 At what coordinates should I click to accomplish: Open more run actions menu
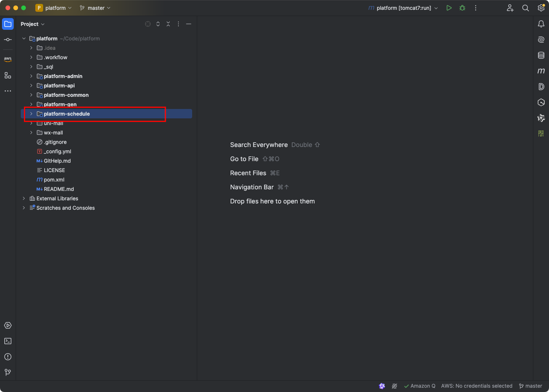pos(476,8)
